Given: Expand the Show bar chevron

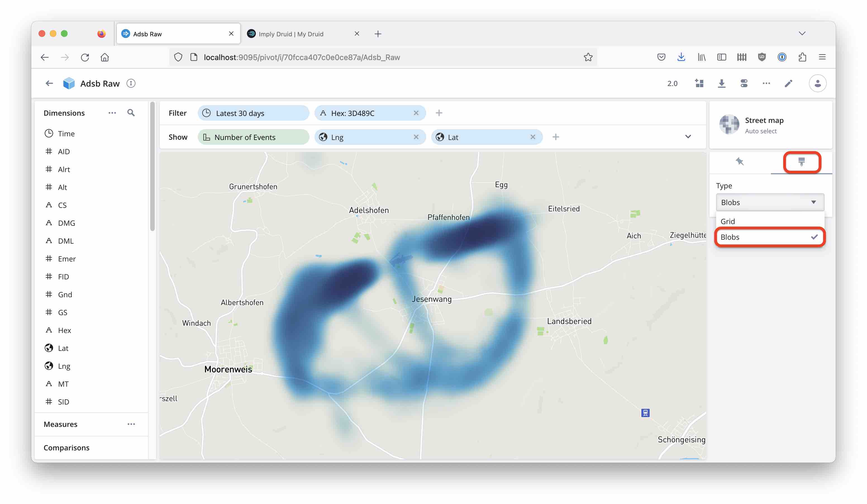Looking at the screenshot, I should (688, 137).
